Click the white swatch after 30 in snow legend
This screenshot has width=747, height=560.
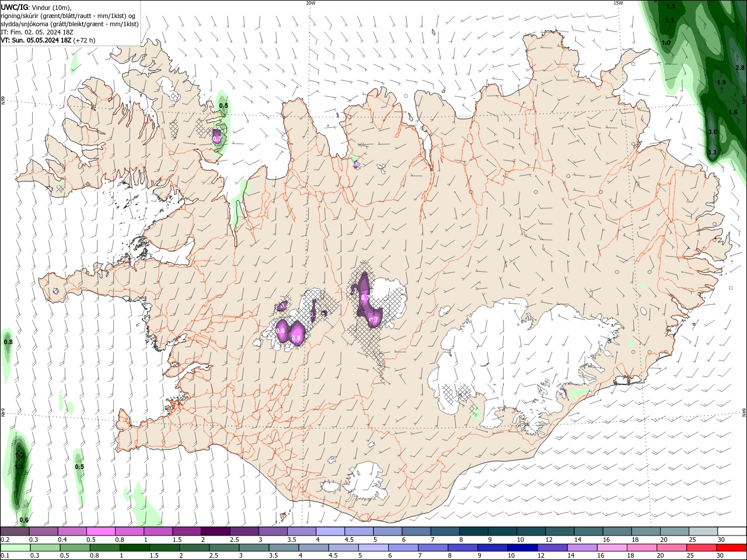(732, 531)
